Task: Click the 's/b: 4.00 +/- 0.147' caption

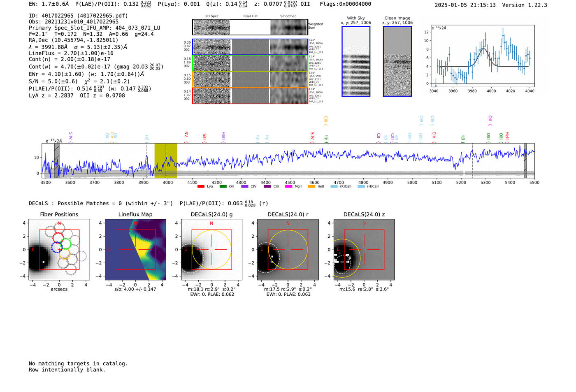Action: [x=135, y=289]
